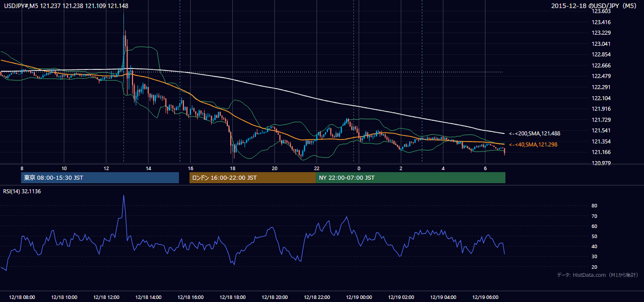Click the 12/18 10:00 date label
The height and width of the screenshot is (302, 644).
point(64,297)
